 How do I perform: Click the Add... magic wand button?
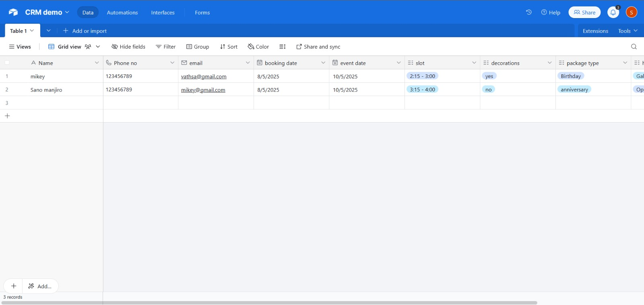(40, 286)
